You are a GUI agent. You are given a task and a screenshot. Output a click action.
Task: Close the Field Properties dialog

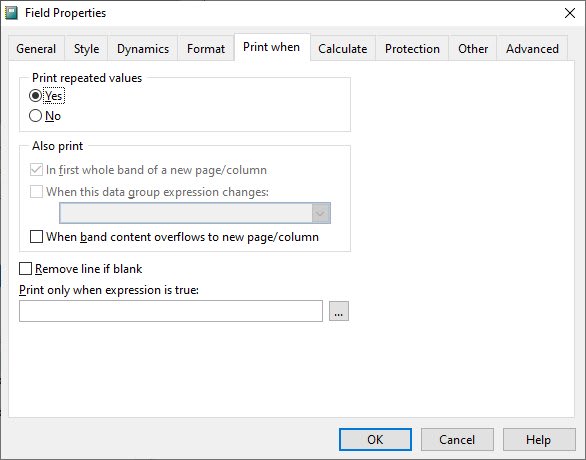pyautogui.click(x=570, y=13)
